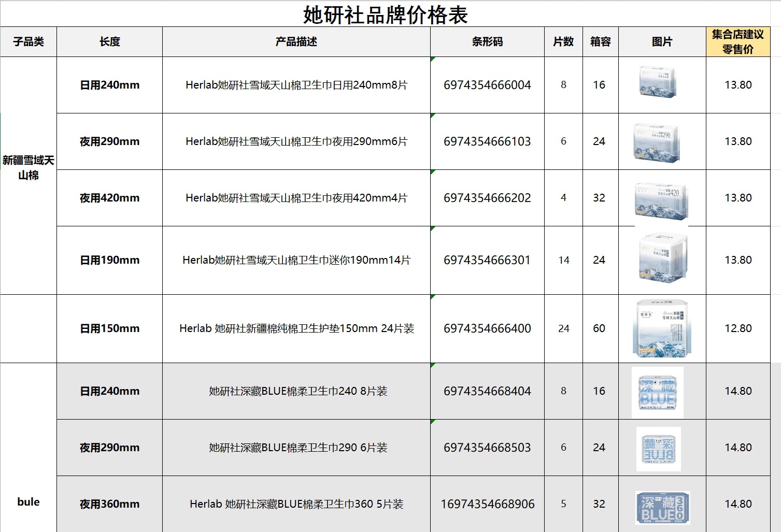
Task: Open product image for barcode 6974354668503
Action: [x=659, y=449]
